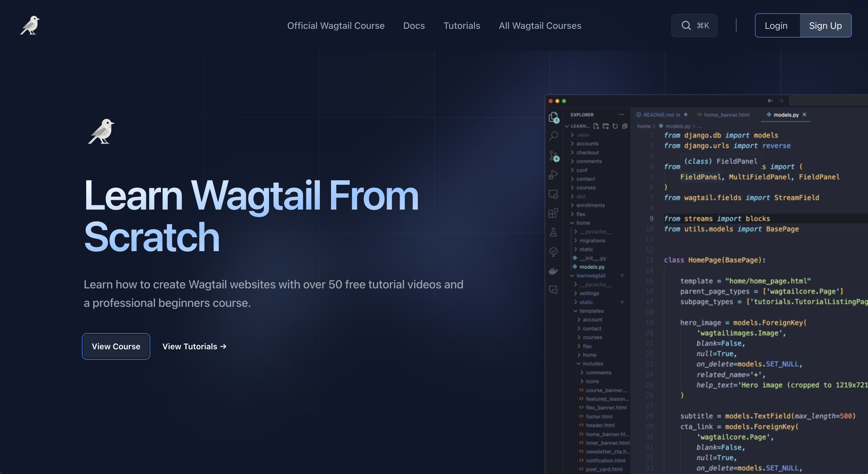Close the models.py editor tab
The width and height of the screenshot is (868, 474).
[x=804, y=115]
